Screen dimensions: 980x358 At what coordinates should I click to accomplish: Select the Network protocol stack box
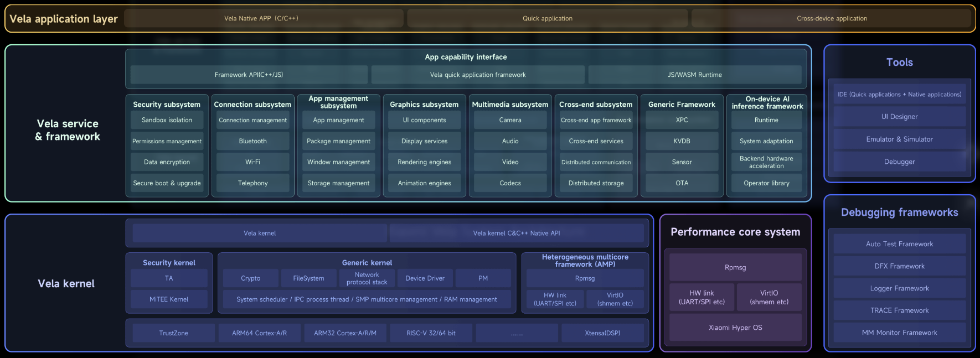tap(367, 278)
